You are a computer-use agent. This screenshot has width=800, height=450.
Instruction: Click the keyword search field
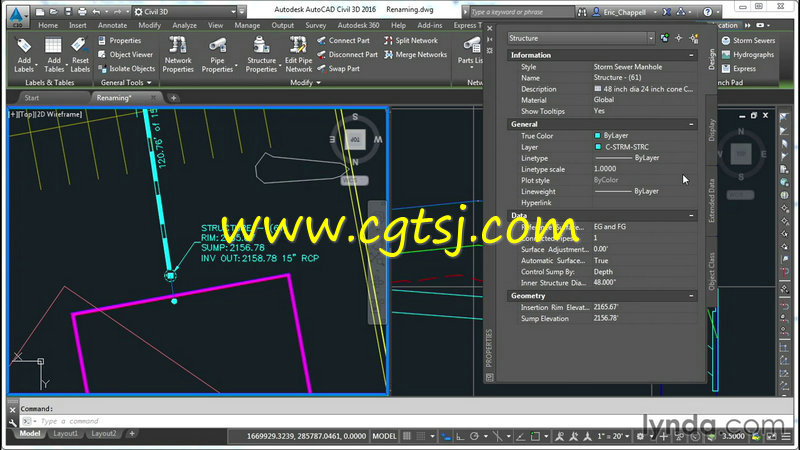click(x=521, y=12)
